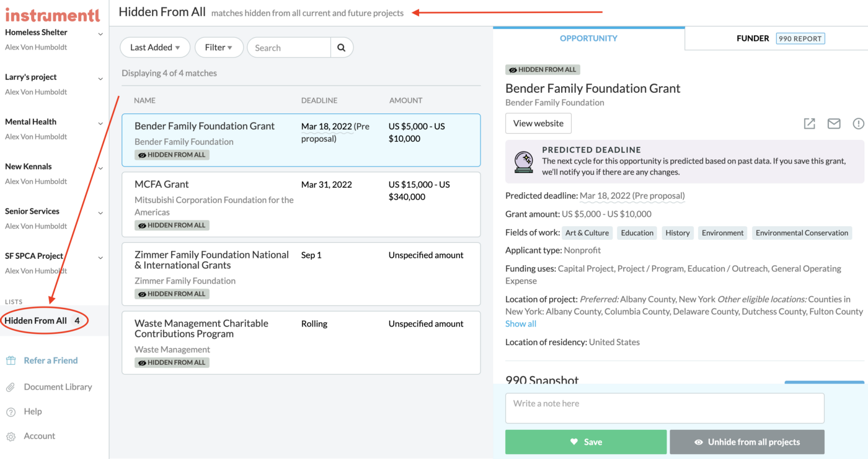Viewport: 868px width, 459px height.
Task: Click the Mar 31, 2022 deadline cell
Action: pyautogui.click(x=327, y=184)
